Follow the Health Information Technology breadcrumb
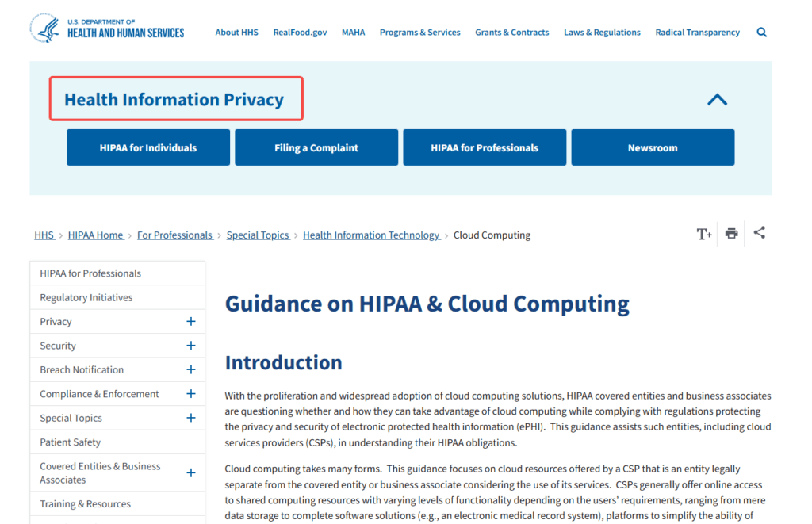This screenshot has height=524, width=812. (371, 235)
